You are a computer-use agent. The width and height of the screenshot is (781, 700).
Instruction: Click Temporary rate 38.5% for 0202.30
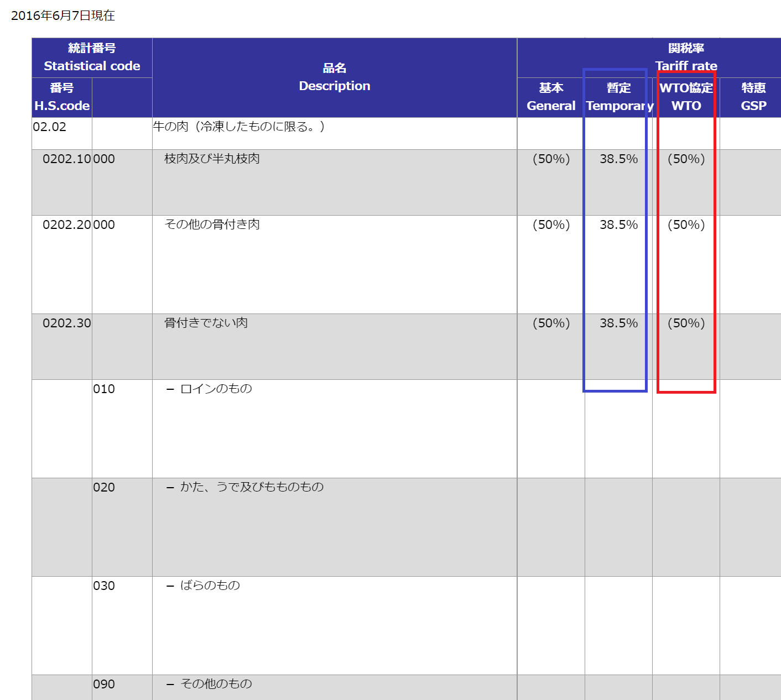point(619,323)
